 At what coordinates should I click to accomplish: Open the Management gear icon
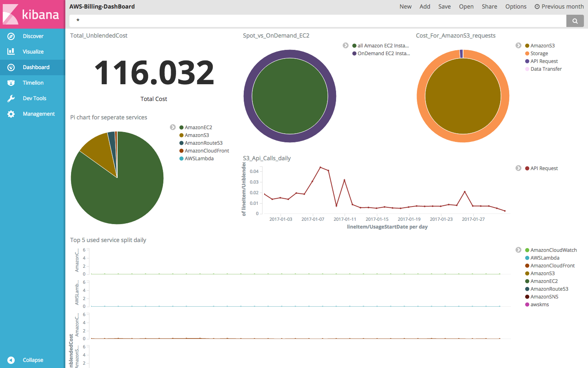pos(11,114)
